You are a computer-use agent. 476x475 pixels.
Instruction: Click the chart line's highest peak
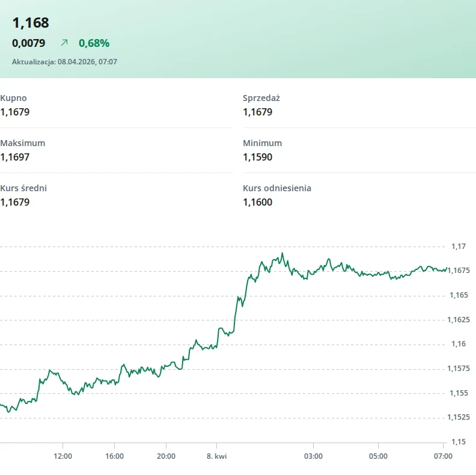click(282, 253)
